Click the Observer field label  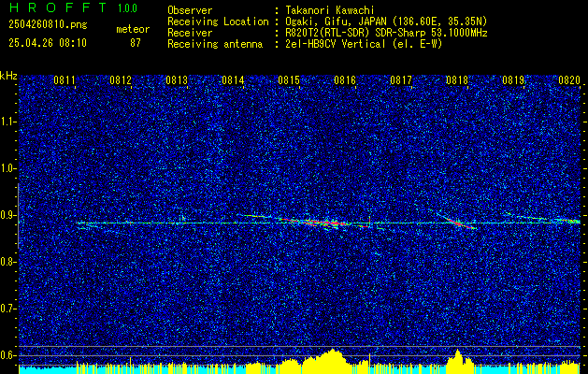click(x=190, y=10)
